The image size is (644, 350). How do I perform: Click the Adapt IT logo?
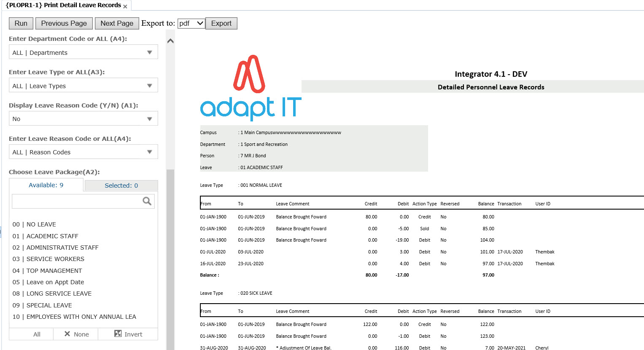pos(251,88)
